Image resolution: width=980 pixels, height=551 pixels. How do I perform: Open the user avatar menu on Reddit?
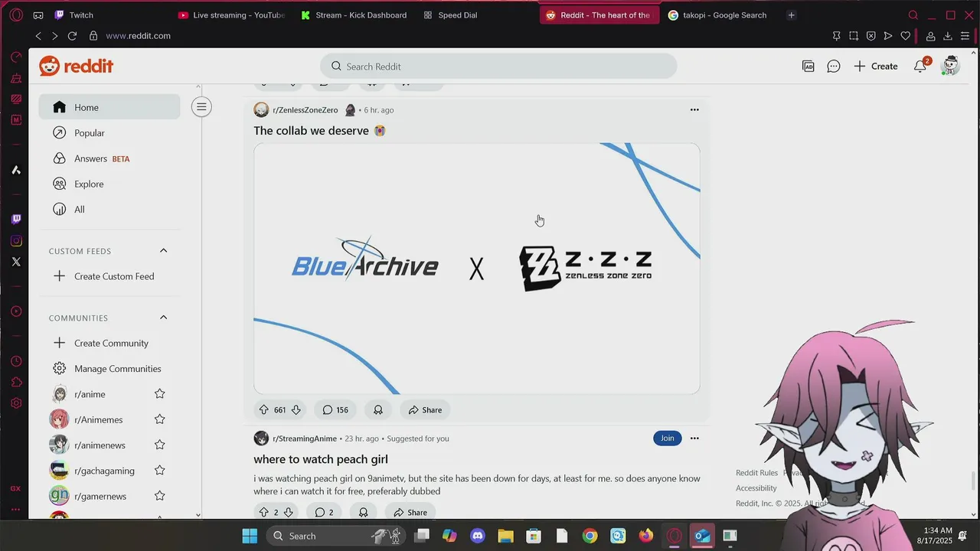pyautogui.click(x=950, y=66)
